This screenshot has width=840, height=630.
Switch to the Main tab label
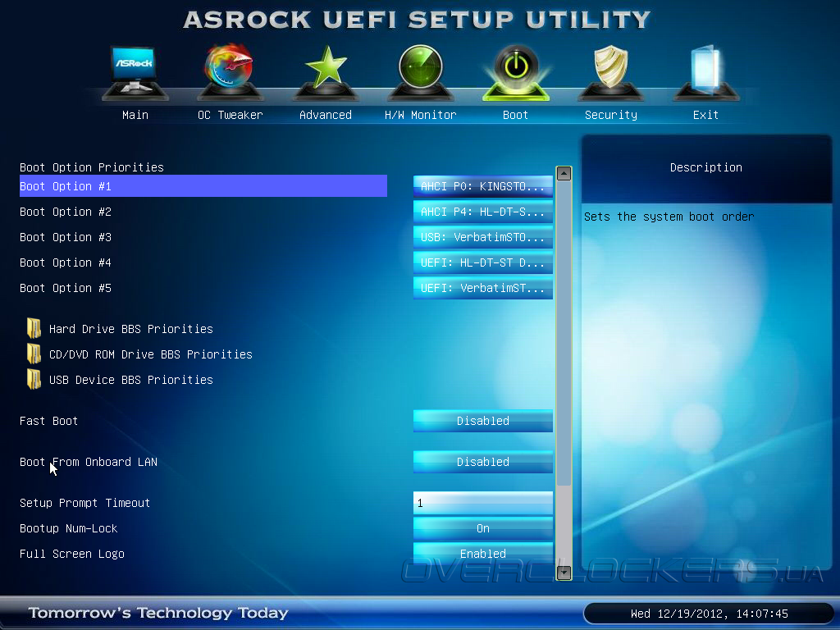135,115
